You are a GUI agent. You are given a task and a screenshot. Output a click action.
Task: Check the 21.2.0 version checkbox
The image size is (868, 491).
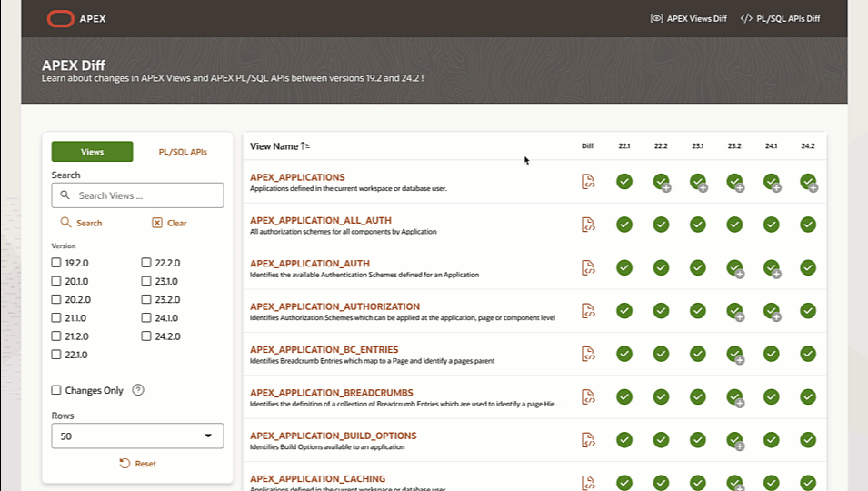click(56, 336)
